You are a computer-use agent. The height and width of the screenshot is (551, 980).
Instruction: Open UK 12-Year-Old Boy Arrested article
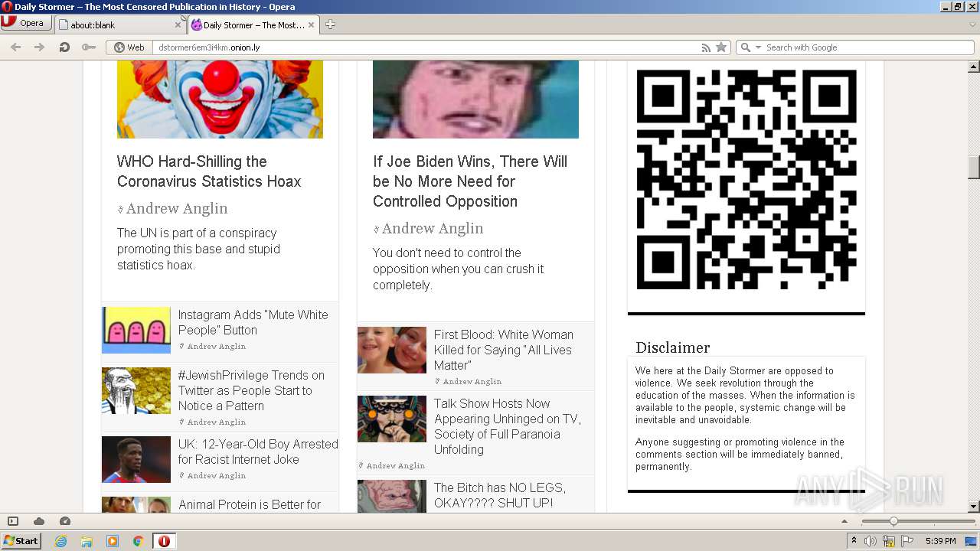(258, 452)
